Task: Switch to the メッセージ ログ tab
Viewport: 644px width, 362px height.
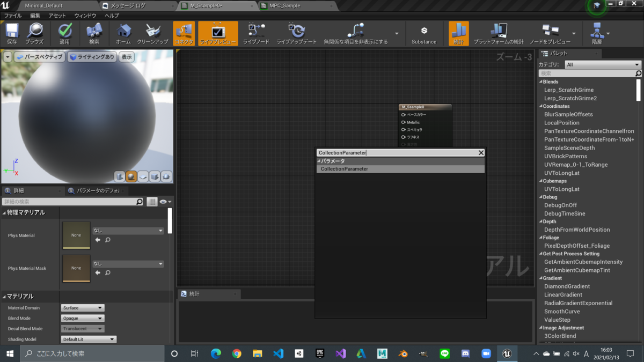Action: coord(128,5)
